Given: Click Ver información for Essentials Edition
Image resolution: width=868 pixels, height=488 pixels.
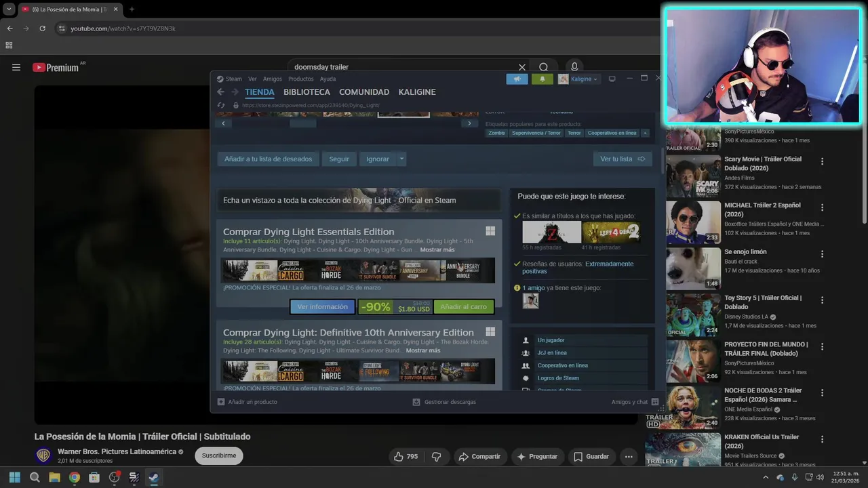Looking at the screenshot, I should tap(322, 307).
